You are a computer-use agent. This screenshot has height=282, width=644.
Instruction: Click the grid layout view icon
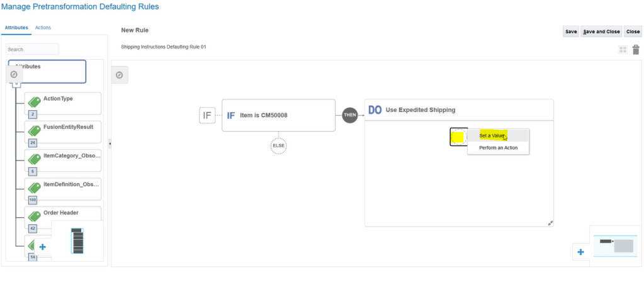click(623, 50)
